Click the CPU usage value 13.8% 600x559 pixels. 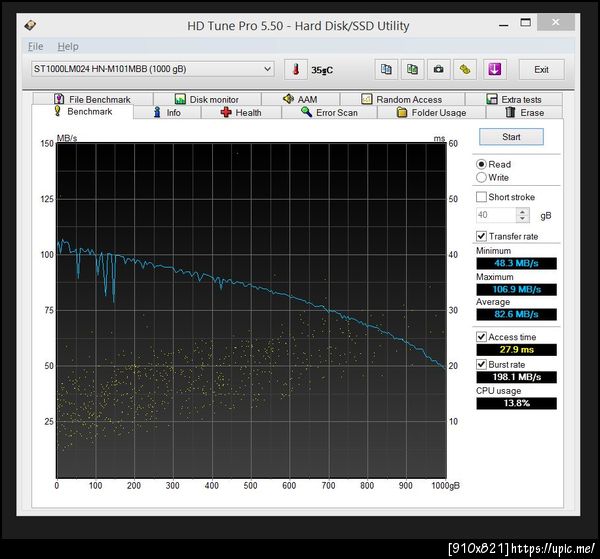click(x=516, y=403)
